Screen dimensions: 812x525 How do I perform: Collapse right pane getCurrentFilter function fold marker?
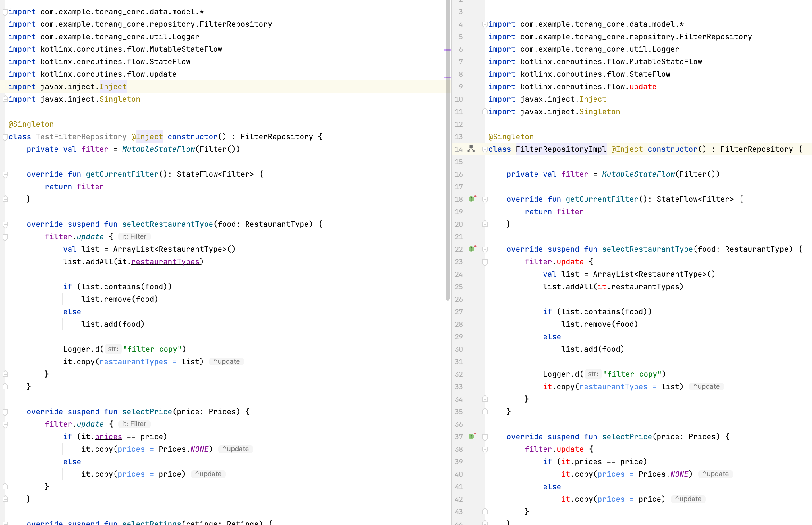[485, 199]
